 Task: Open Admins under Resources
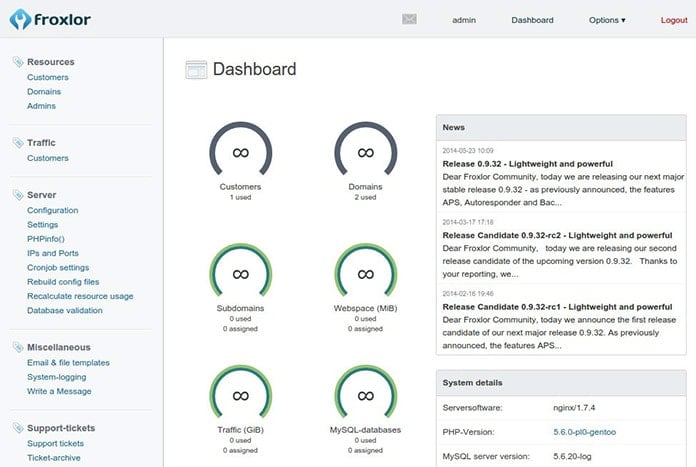coord(41,106)
